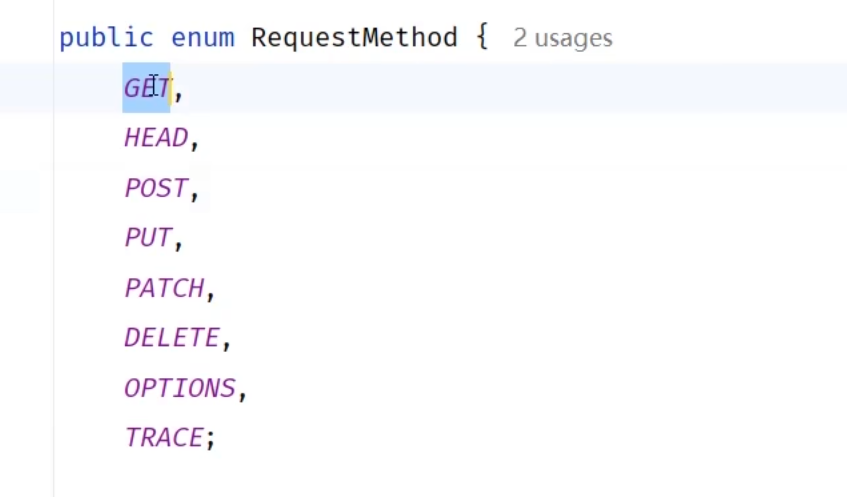Viewport: 847px width, 497px height.
Task: Click the opening curly brace after RequestMethod
Action: pos(482,38)
